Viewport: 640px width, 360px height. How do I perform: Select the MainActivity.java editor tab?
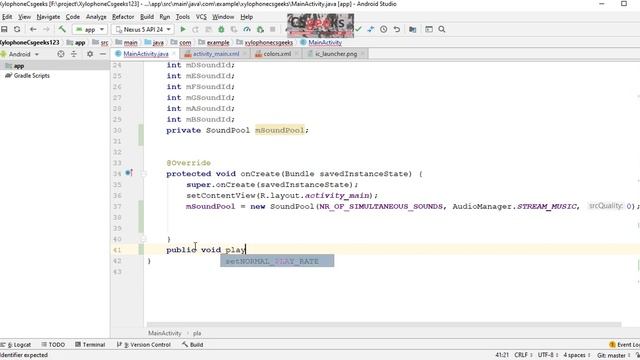coord(145,54)
